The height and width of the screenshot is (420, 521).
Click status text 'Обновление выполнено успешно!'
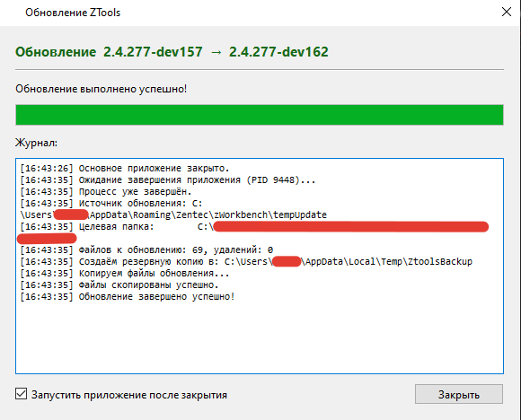click(x=101, y=89)
